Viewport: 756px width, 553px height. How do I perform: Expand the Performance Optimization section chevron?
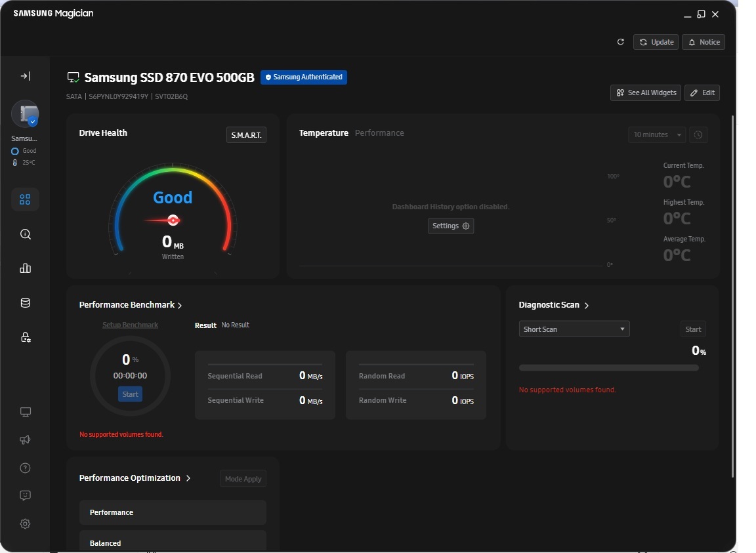[x=188, y=478]
